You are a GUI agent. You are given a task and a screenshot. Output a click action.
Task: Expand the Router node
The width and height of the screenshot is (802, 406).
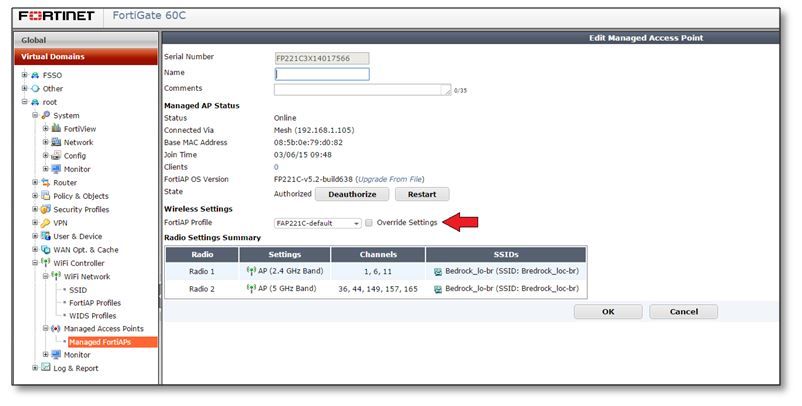tap(35, 183)
